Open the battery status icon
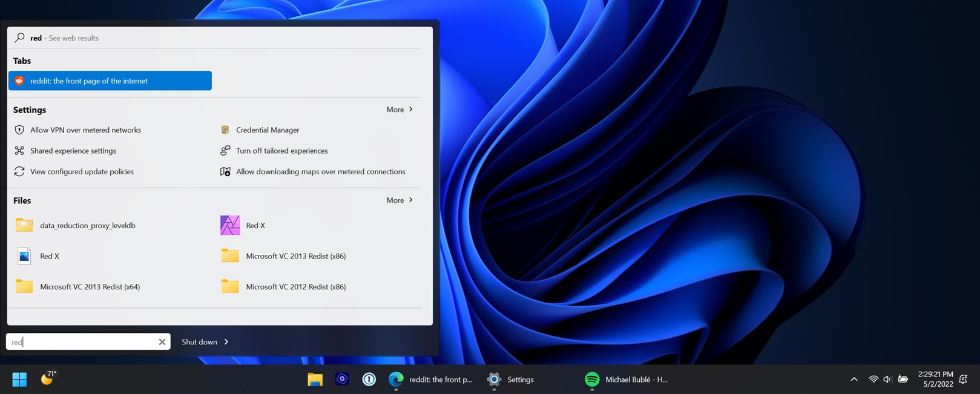This screenshot has height=394, width=980. pos(903,379)
